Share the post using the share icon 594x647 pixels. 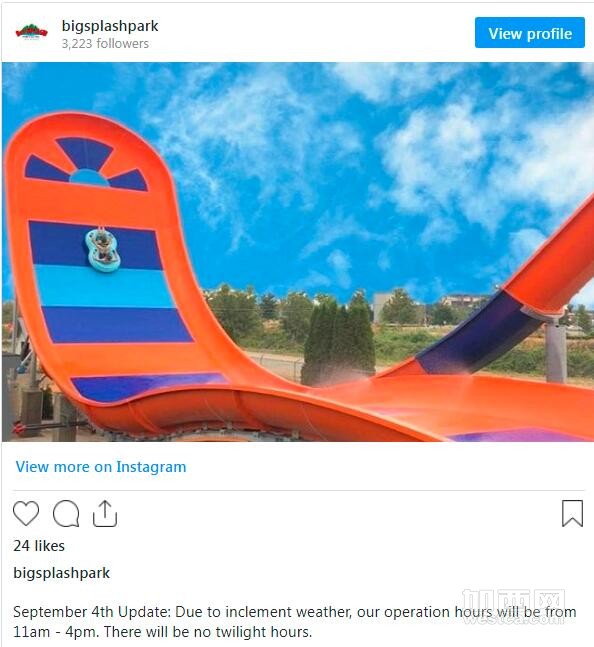coord(105,513)
